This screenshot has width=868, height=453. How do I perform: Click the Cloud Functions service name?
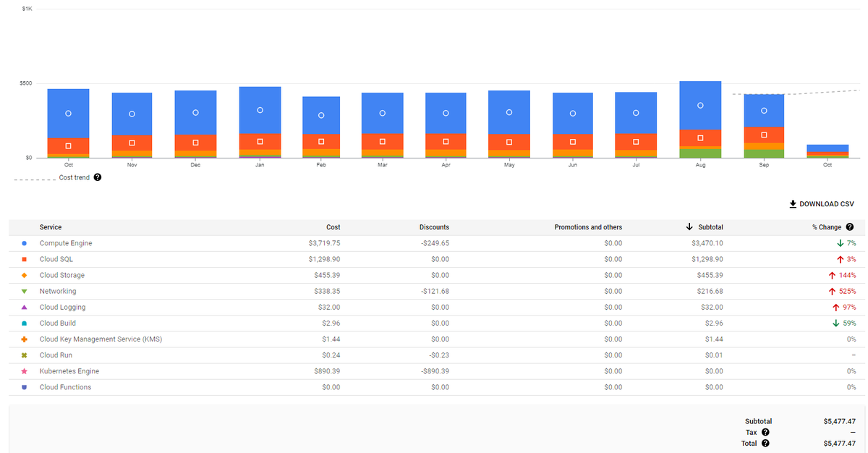[66, 387]
